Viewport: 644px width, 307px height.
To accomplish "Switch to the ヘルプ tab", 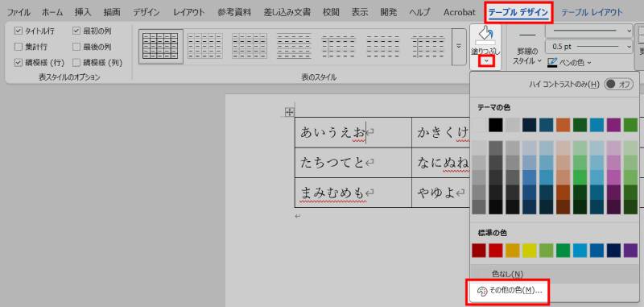I will click(x=419, y=12).
